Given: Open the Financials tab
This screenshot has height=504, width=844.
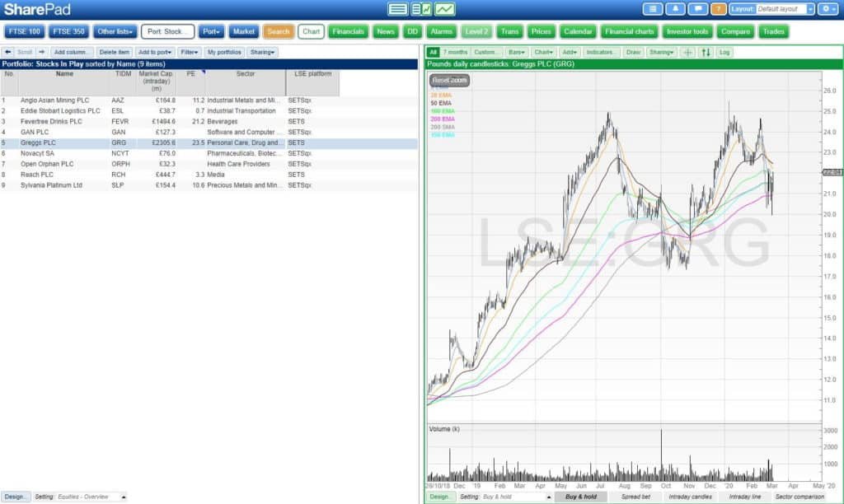Looking at the screenshot, I should pos(349,32).
